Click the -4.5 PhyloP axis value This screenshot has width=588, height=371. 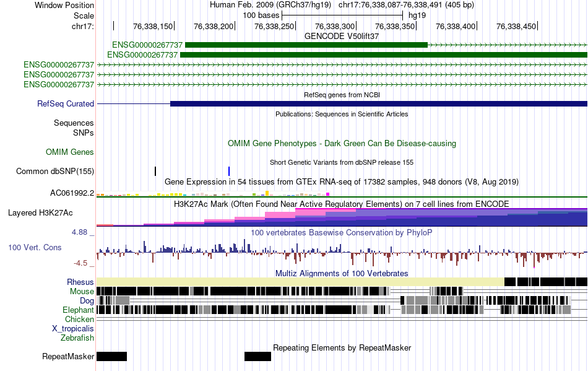(80, 263)
